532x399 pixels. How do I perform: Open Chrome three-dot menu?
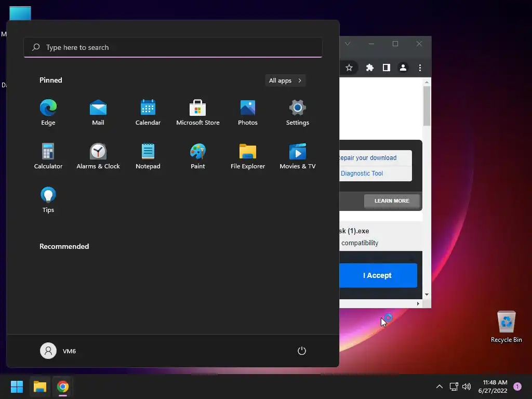pyautogui.click(x=420, y=68)
